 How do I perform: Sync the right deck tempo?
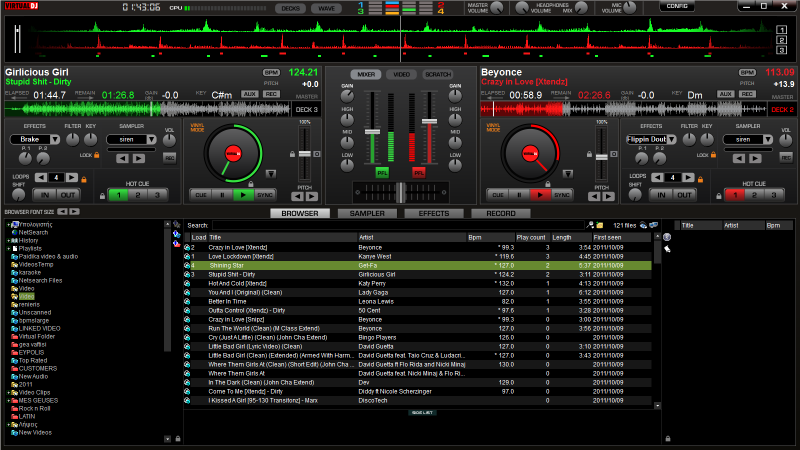click(562, 195)
